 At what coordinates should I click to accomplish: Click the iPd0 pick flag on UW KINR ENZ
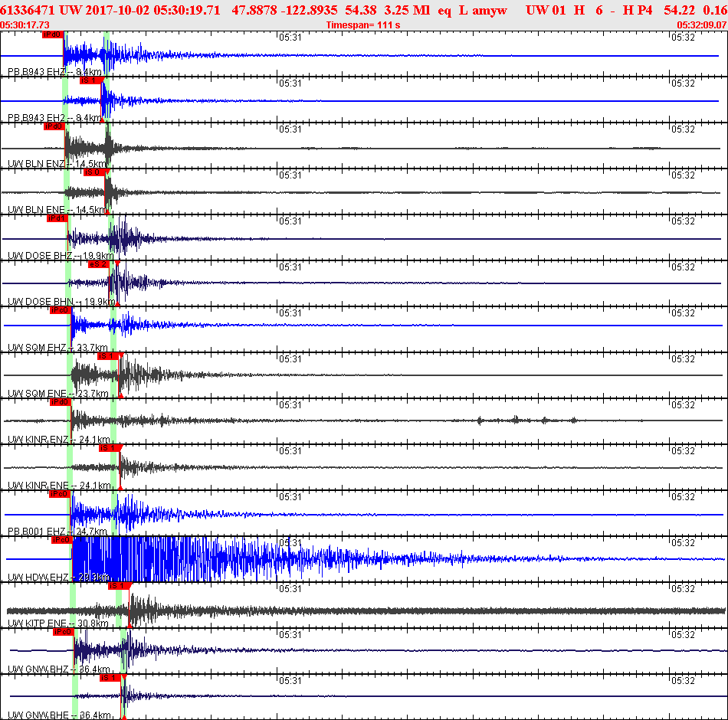(x=61, y=402)
